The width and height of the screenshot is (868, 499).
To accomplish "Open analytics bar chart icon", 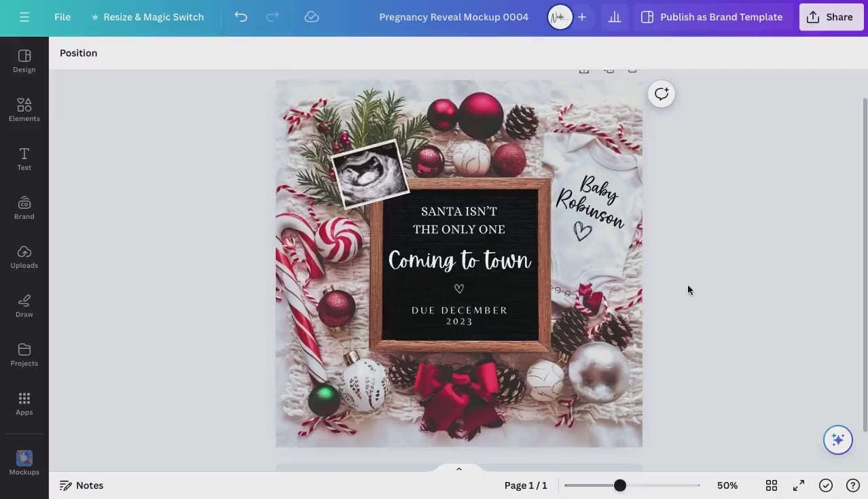I will point(615,17).
